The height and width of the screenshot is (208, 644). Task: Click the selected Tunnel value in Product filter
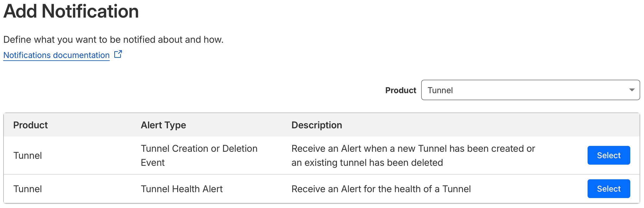tap(440, 90)
